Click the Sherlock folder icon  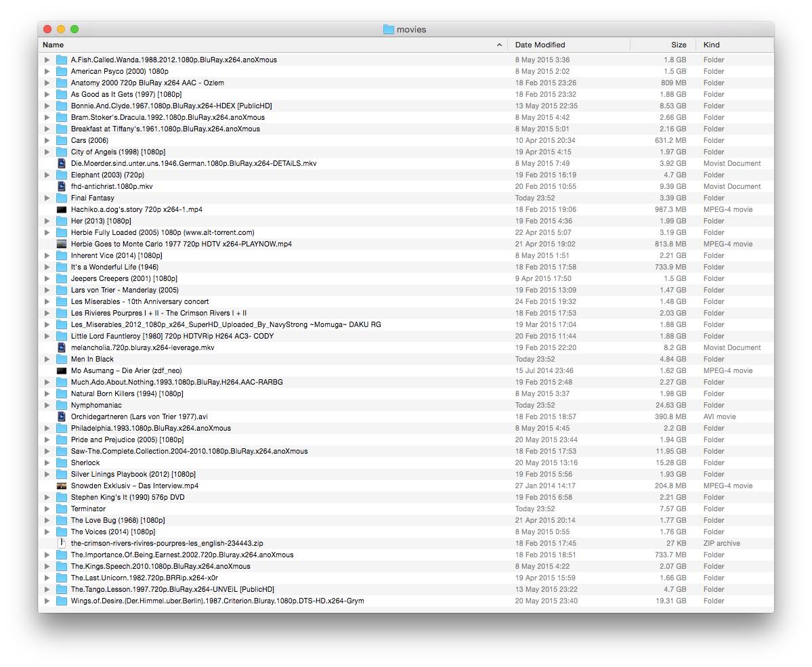[62, 462]
